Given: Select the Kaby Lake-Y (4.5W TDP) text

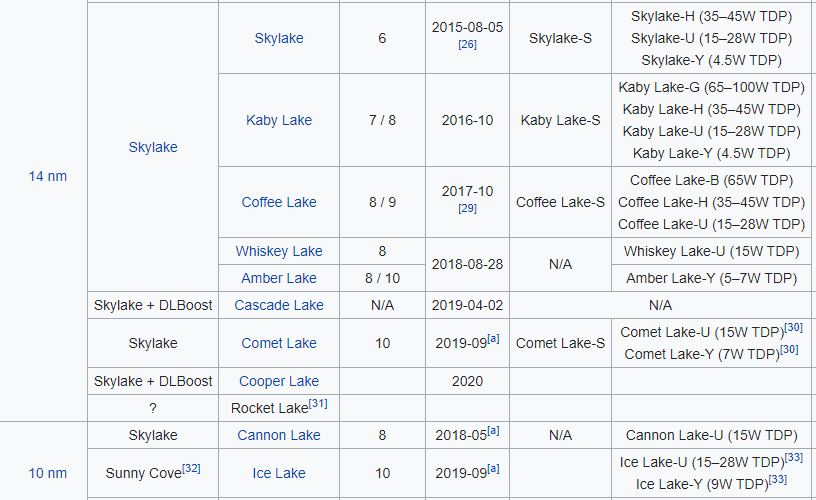Looking at the screenshot, I should pyautogui.click(x=711, y=153).
